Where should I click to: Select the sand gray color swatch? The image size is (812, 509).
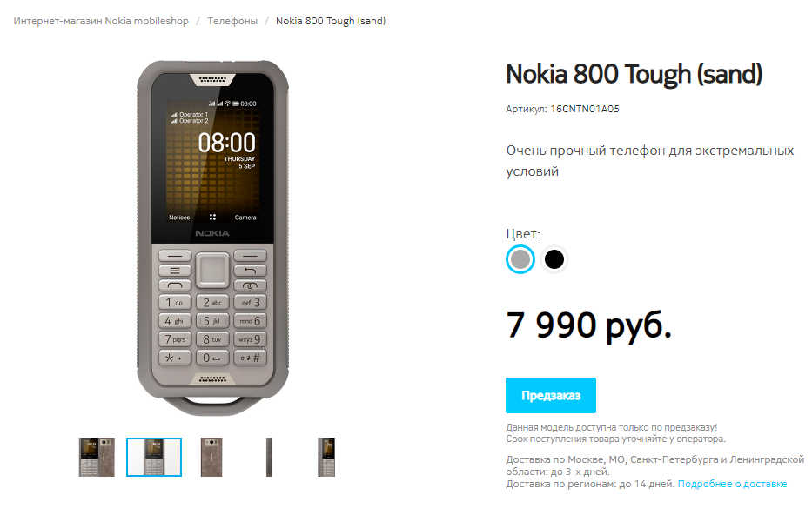520,259
